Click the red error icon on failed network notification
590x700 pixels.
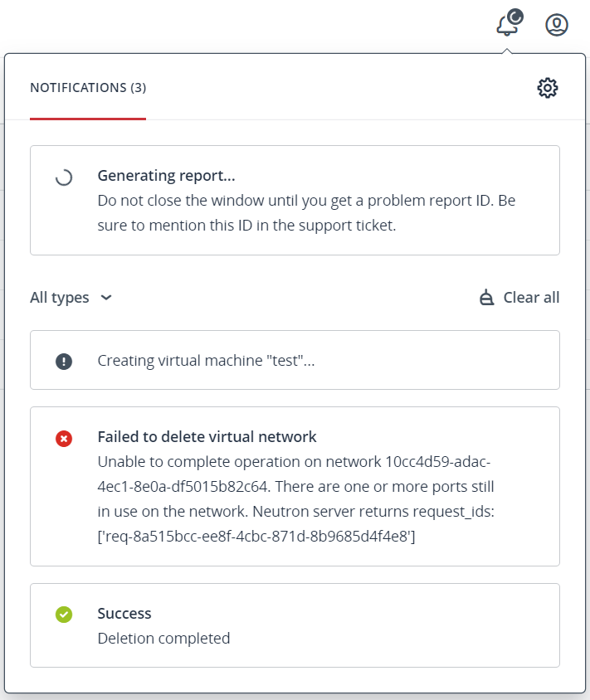64,439
